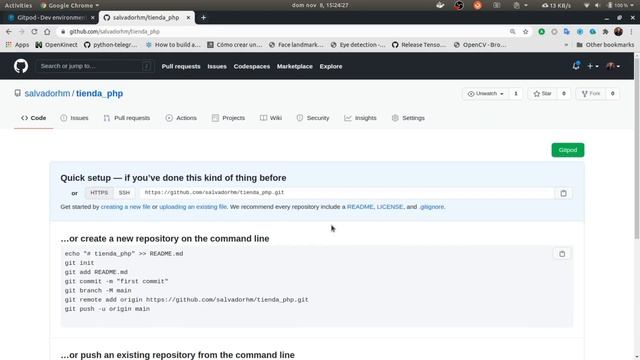Switch to the Actions tab
This screenshot has width=640, height=360.
coord(181,118)
